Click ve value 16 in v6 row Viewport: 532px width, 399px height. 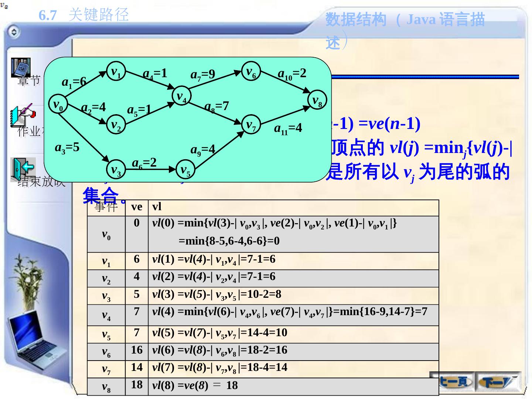pos(137,350)
